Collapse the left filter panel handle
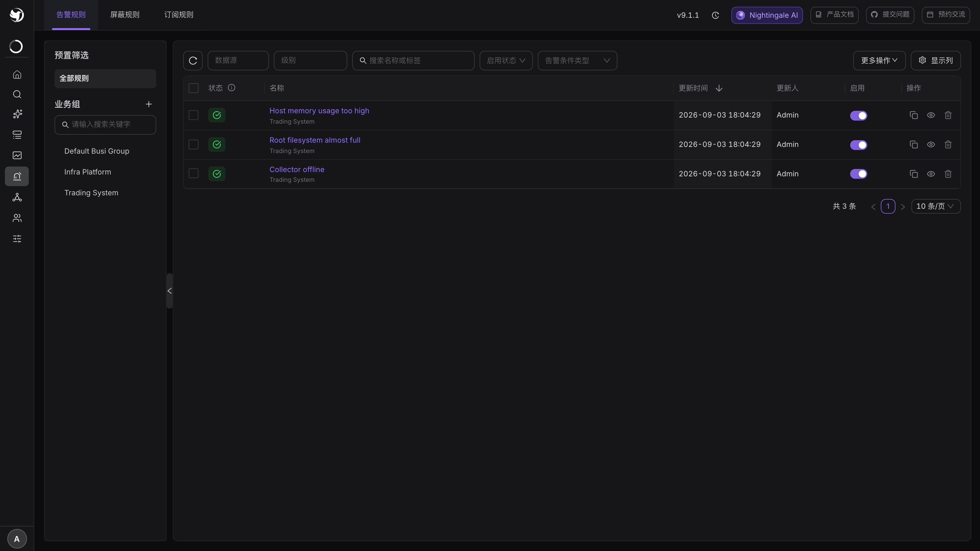The width and height of the screenshot is (980, 551). tap(170, 291)
